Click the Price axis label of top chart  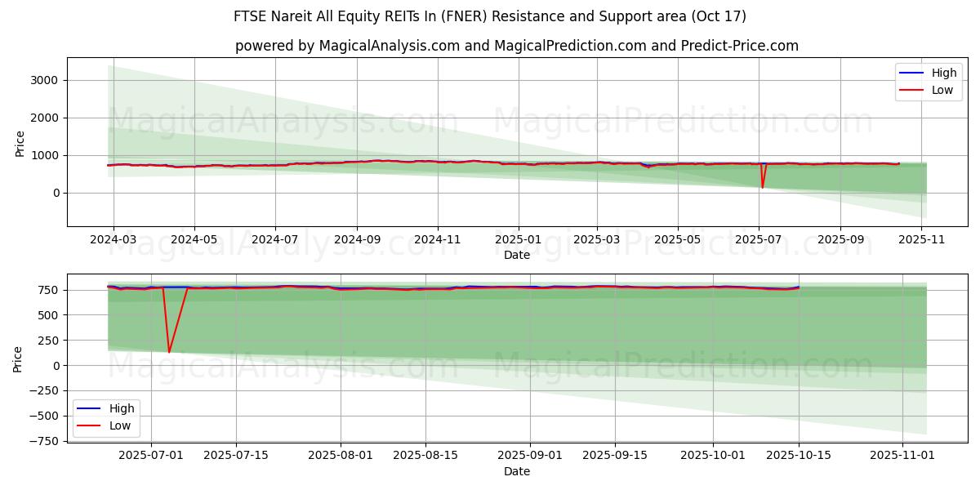(x=20, y=142)
